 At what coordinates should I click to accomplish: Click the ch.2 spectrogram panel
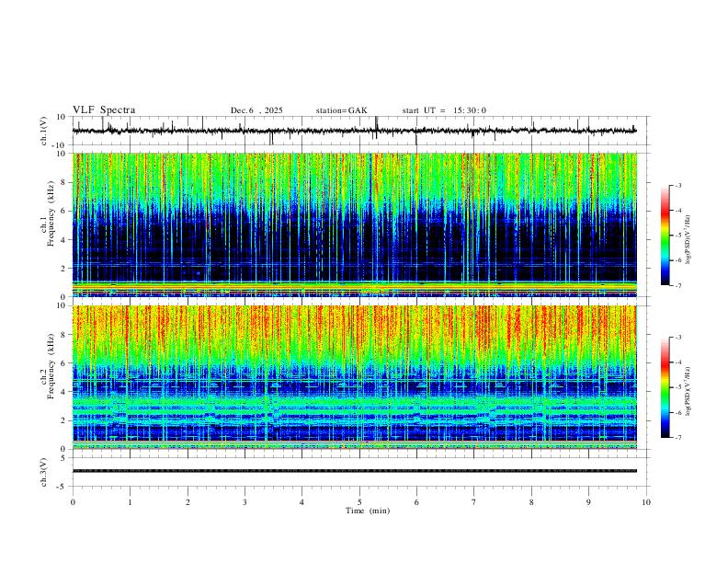click(x=355, y=377)
